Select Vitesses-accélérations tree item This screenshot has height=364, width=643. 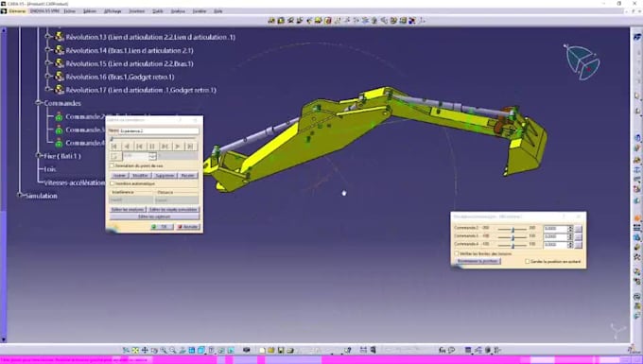[74, 182]
